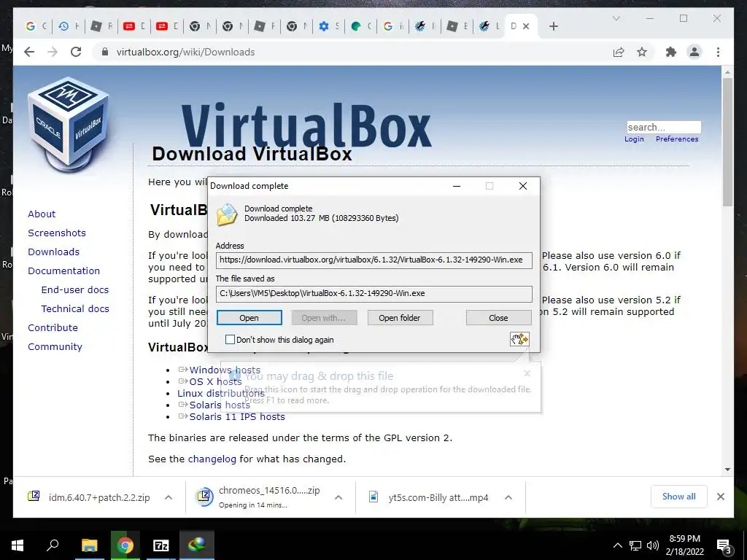The height and width of the screenshot is (560, 747).
Task: Switch to Chrome on the taskbar
Action: coord(125,545)
